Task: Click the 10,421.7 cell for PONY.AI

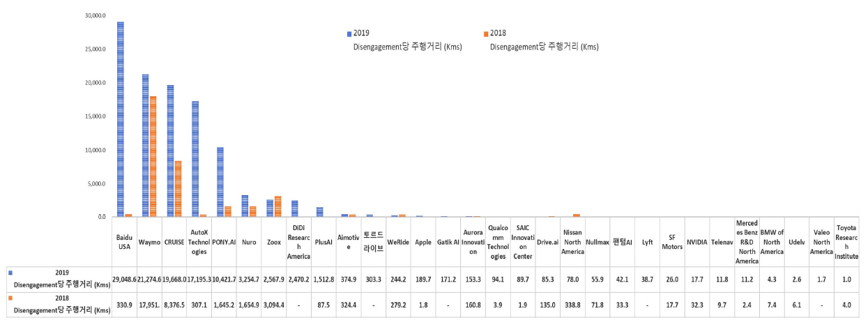Action: point(224,278)
